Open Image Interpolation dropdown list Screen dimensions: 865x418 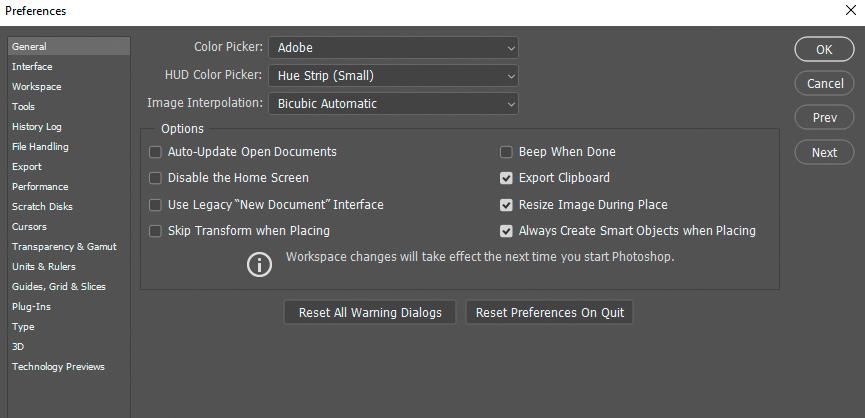tap(393, 104)
